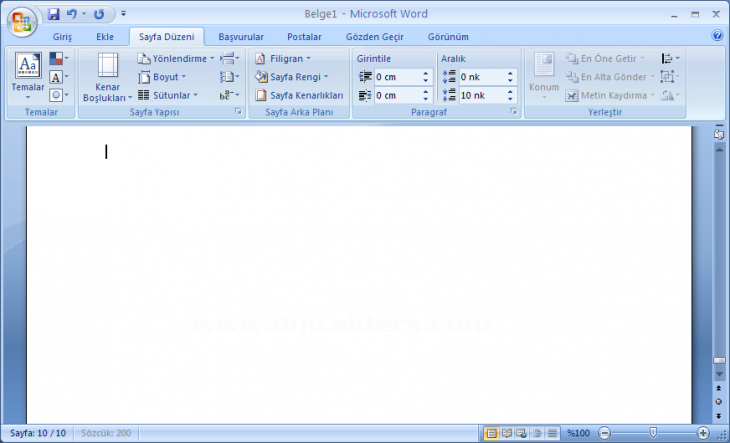Switch to the Ekle tab

tap(105, 37)
